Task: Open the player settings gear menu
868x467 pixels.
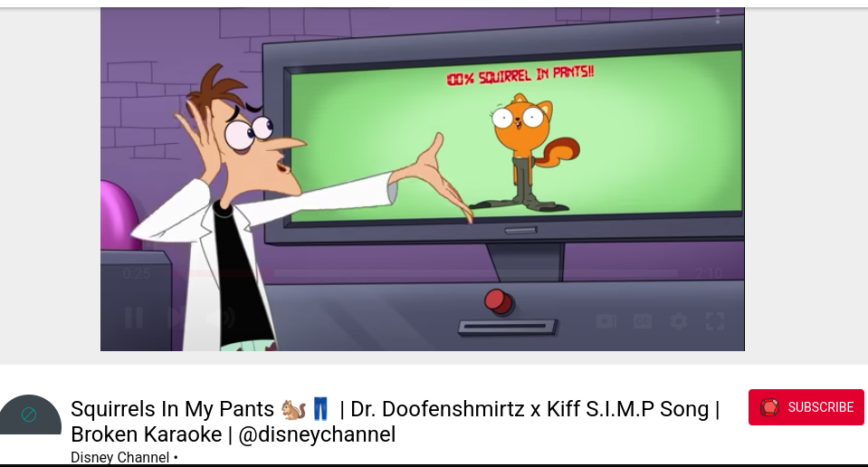Action: (x=679, y=321)
